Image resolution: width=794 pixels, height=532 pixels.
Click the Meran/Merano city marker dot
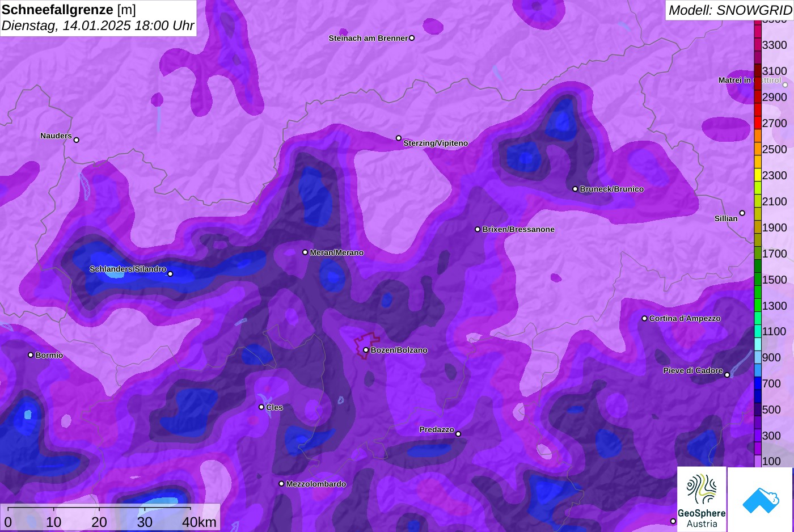[305, 252]
